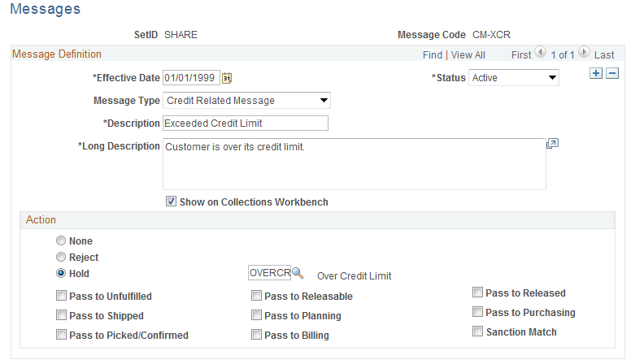Viewport: 631px width, 364px height.
Task: Add a new message definition row
Action: (596, 73)
